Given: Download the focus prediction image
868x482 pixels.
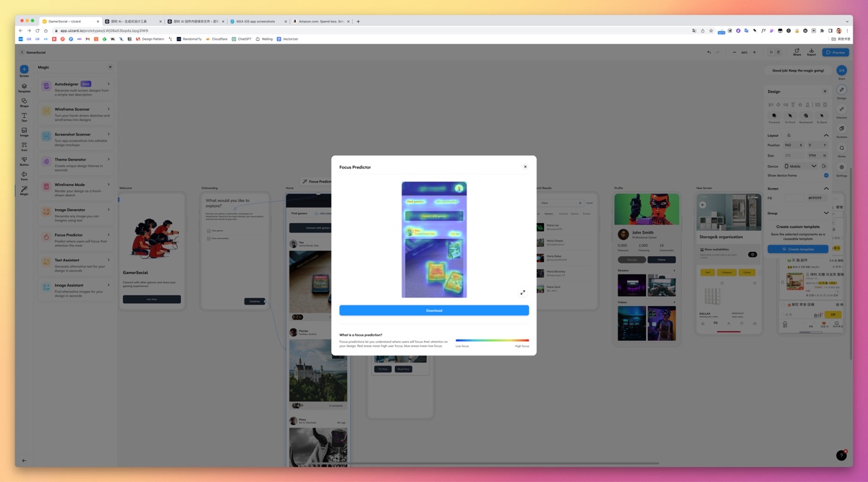Looking at the screenshot, I should pos(434,310).
